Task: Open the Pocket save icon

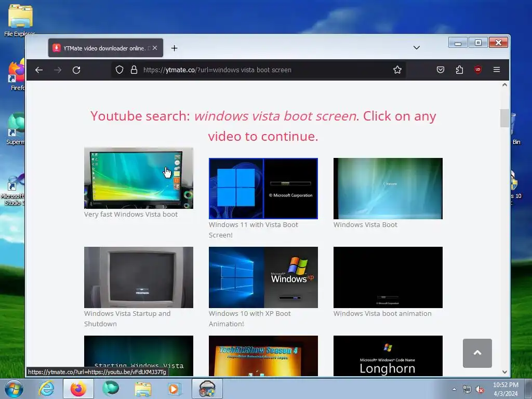Action: [x=441, y=70]
